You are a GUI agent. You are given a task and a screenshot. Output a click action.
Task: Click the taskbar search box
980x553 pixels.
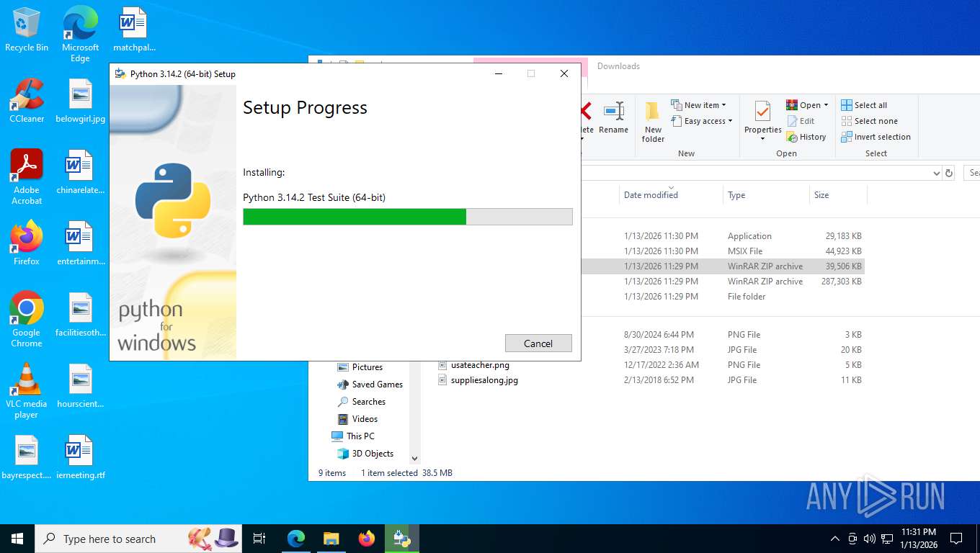[138, 539]
